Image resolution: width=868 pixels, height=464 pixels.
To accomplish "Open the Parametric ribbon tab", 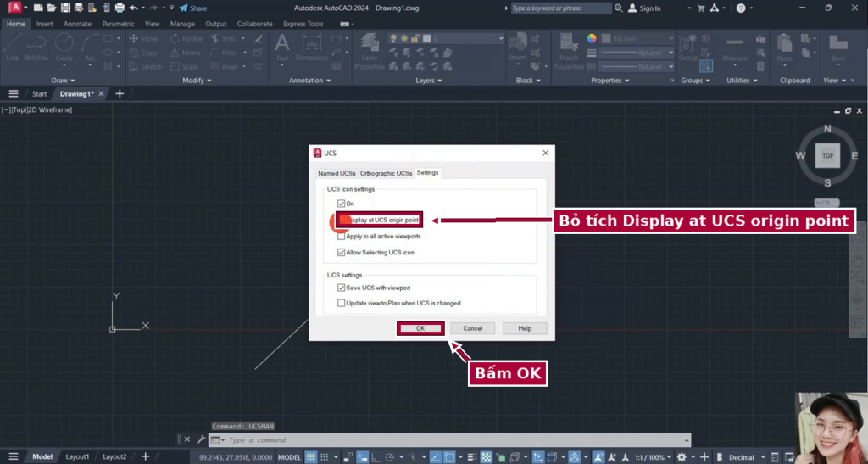I will click(118, 24).
